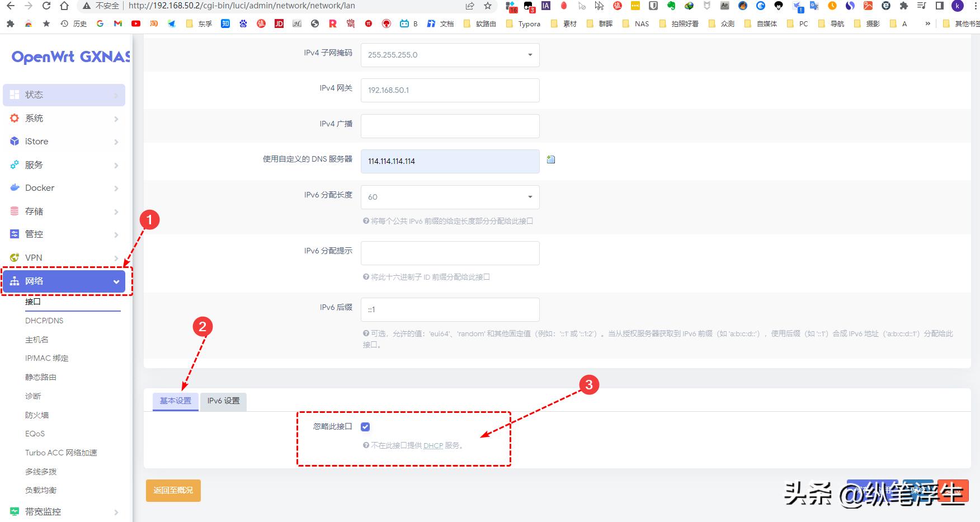980x522 pixels.
Task: Uncheck the 忽略此接口 checkbox
Action: (365, 426)
